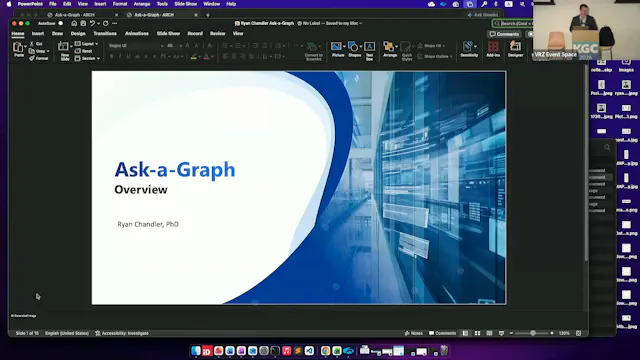Screen dimensions: 640x360
Task: Expand the Shape Outline dropdown
Action: (451, 56)
